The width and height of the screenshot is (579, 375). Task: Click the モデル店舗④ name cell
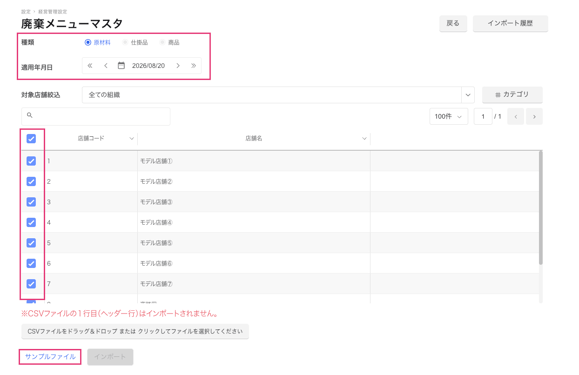[254, 223]
